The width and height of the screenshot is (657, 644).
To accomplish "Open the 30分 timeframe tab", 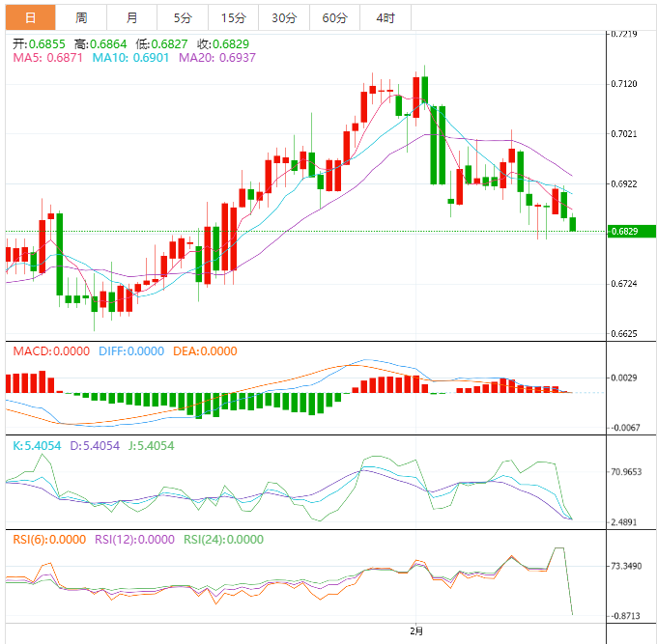I will 284,17.
